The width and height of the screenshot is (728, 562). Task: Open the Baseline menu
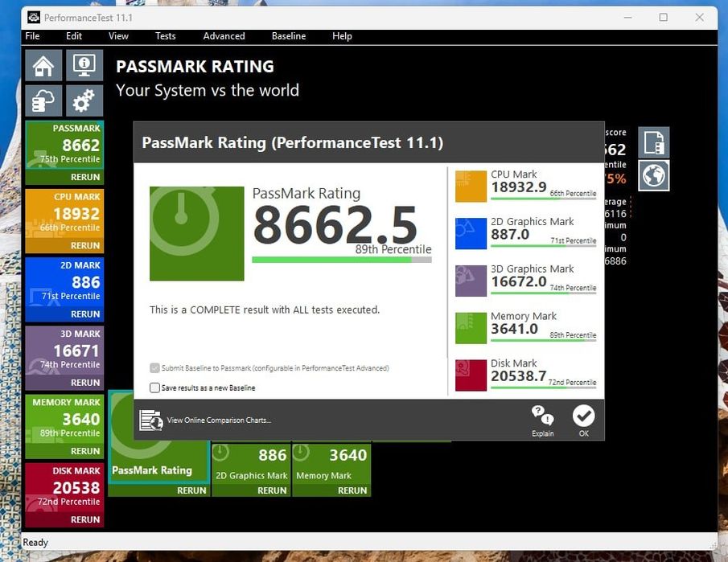289,36
